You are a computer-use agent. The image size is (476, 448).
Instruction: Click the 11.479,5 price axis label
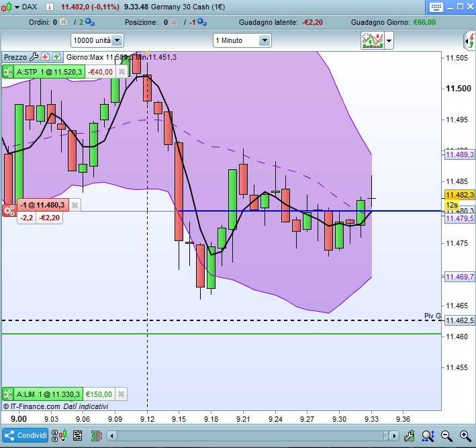(460, 218)
